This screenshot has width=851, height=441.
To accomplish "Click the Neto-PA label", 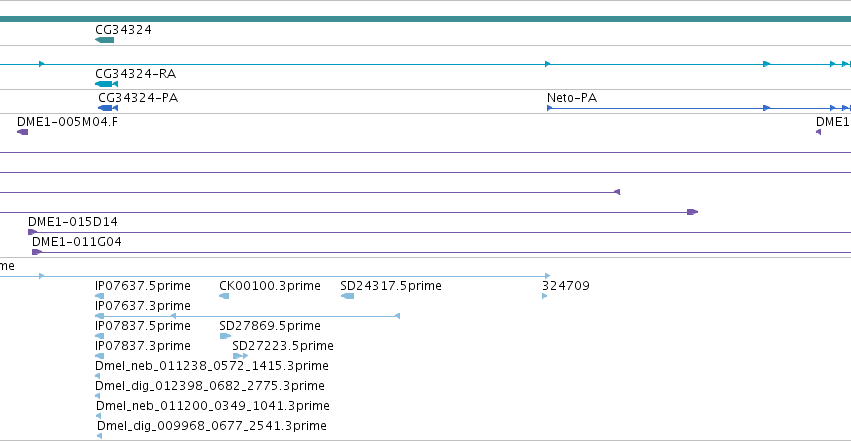I will coord(571,98).
